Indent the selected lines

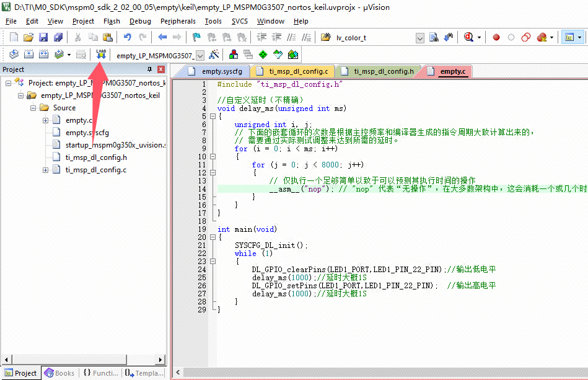click(x=261, y=37)
